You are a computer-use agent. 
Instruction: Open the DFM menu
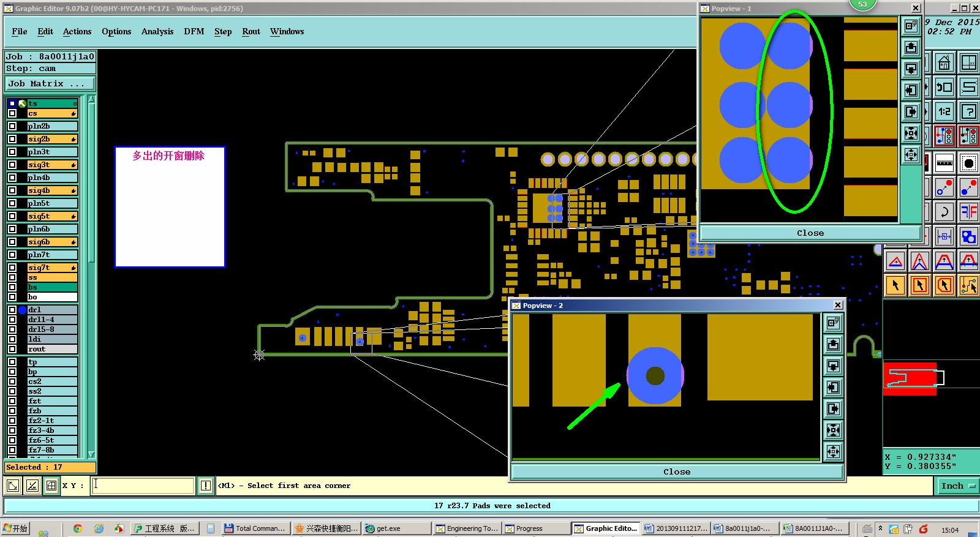point(194,31)
